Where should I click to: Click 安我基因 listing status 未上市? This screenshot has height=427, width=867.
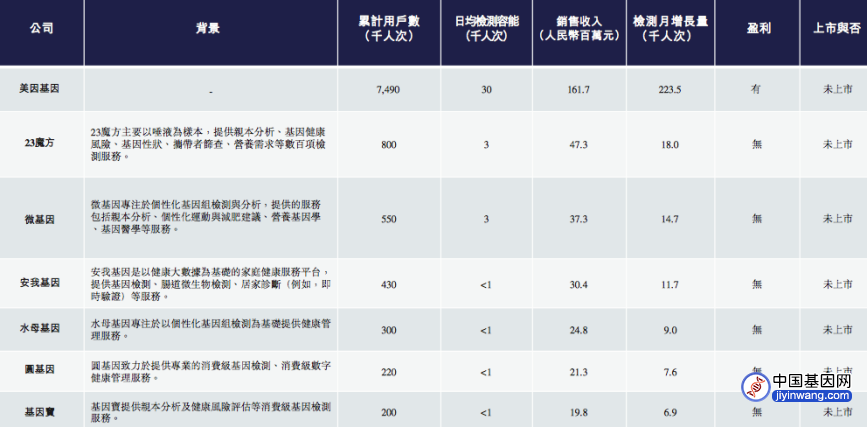[837, 284]
